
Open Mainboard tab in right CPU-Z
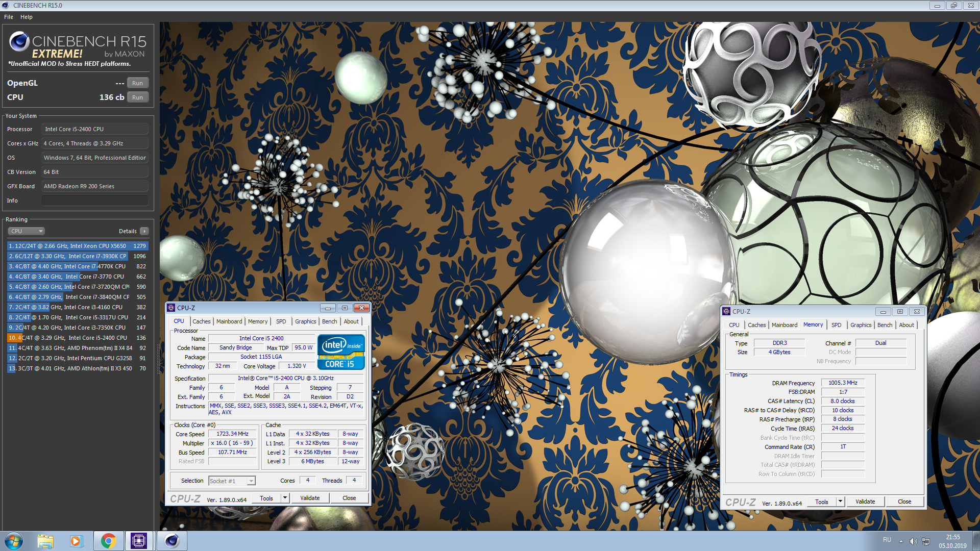[x=785, y=325]
